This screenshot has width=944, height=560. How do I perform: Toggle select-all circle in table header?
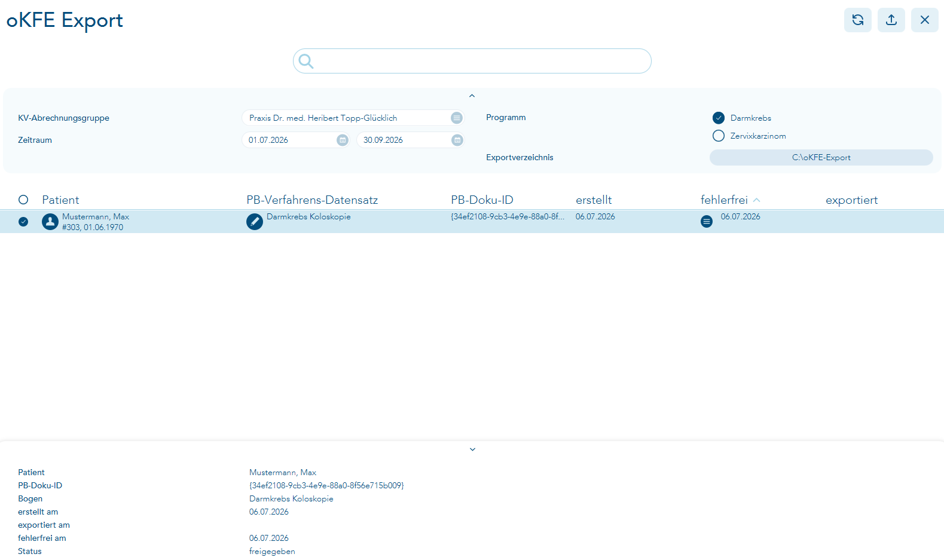(23, 200)
